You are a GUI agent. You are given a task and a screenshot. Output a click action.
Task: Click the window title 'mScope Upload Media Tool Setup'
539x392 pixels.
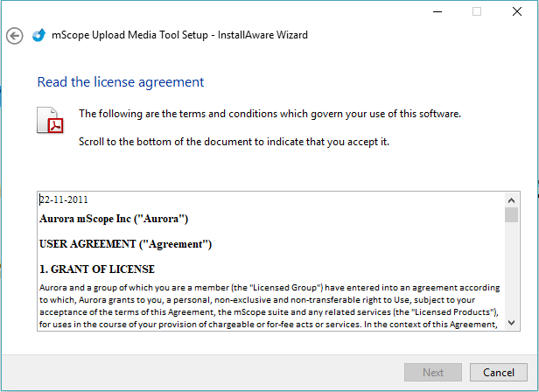coord(130,36)
